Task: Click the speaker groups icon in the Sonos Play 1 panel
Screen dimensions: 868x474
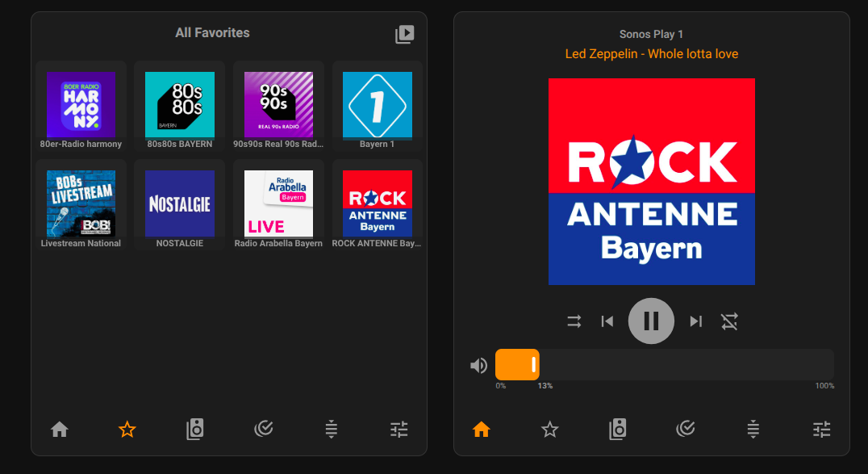Action: pyautogui.click(x=617, y=430)
